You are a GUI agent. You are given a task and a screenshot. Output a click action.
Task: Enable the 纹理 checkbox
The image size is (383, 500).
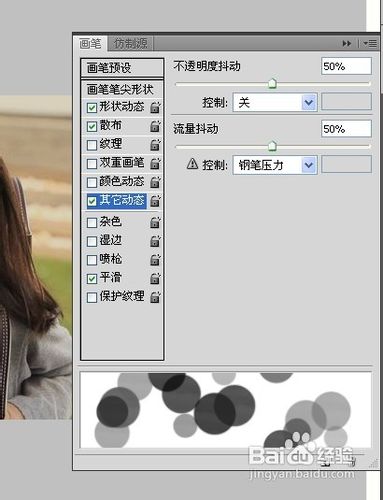tap(92, 145)
